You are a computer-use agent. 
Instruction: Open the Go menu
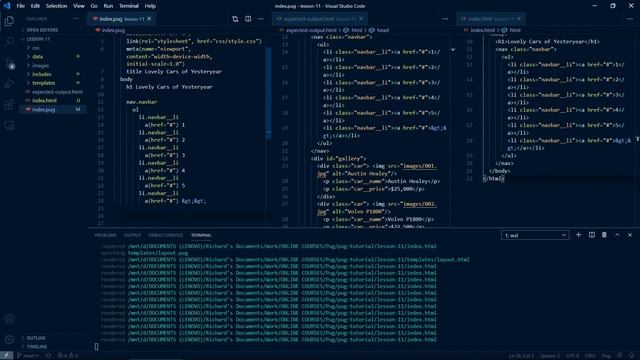point(94,6)
